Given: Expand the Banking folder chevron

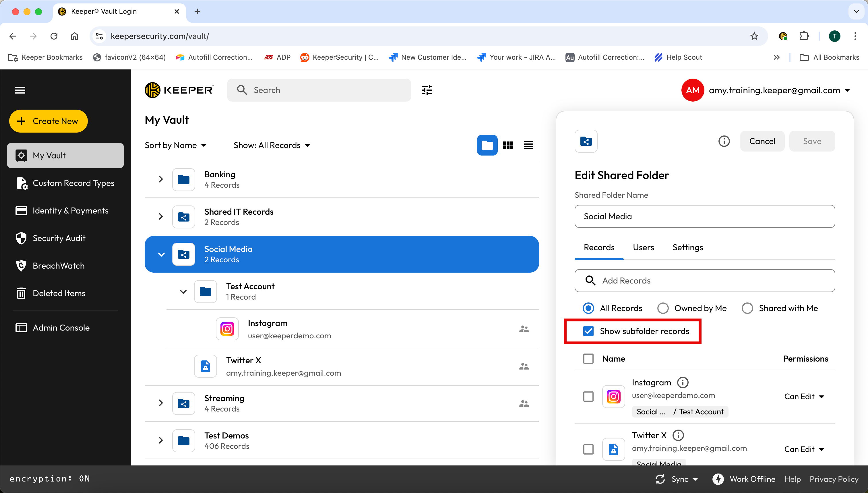Looking at the screenshot, I should pos(161,179).
